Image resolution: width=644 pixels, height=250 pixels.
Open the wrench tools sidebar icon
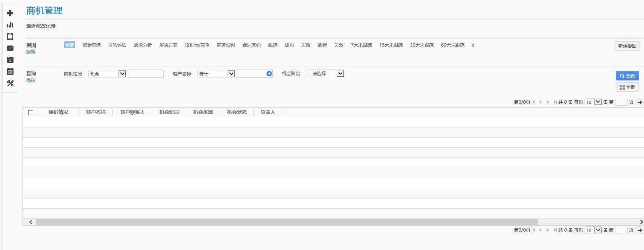(10, 83)
